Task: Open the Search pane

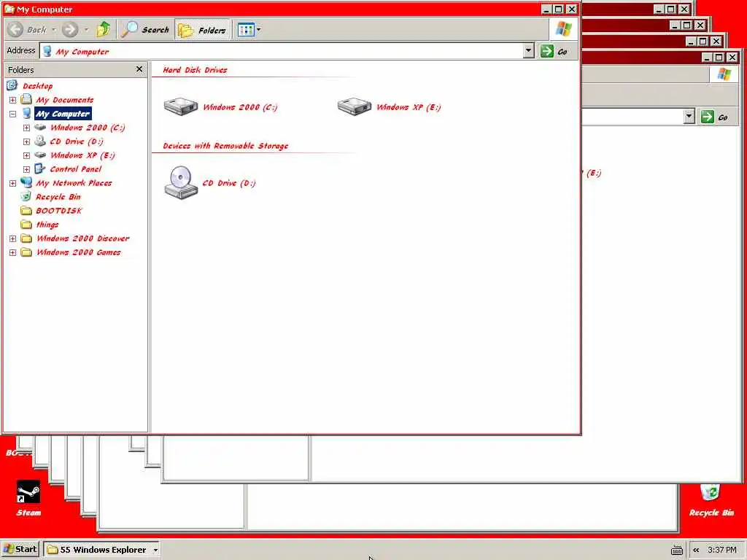Action: click(145, 29)
